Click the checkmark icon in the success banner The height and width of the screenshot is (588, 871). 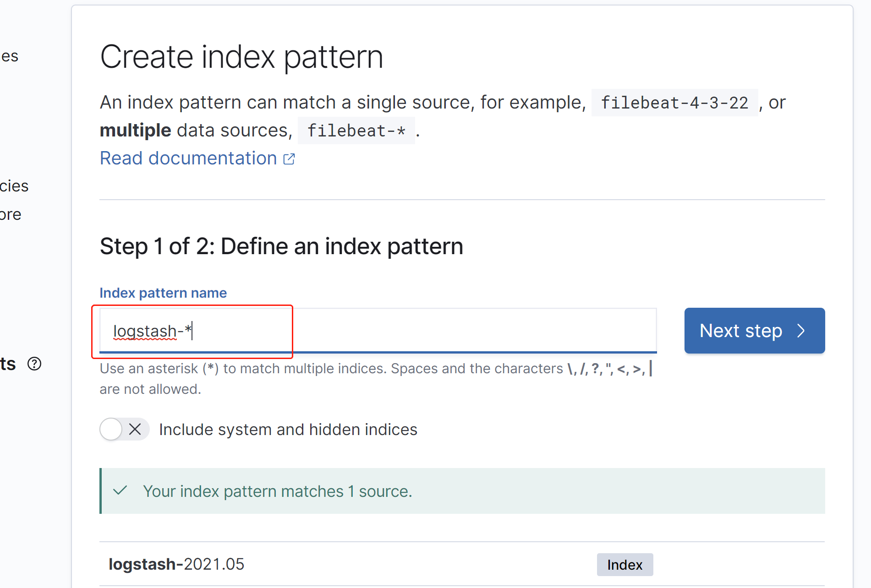[120, 490]
